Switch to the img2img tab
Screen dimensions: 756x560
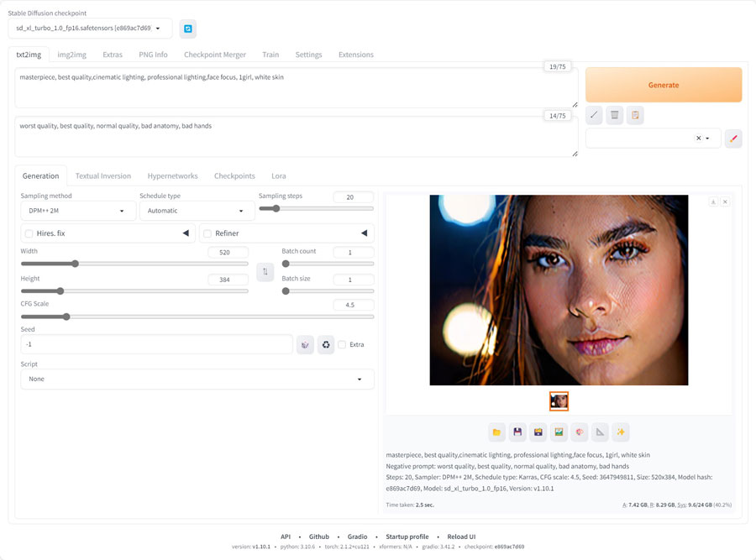(71, 55)
